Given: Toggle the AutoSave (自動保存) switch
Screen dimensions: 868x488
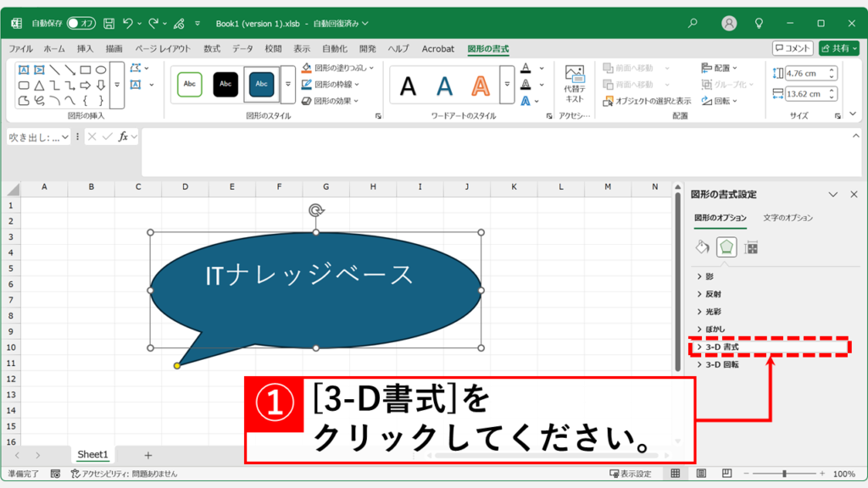Looking at the screenshot, I should [81, 23].
